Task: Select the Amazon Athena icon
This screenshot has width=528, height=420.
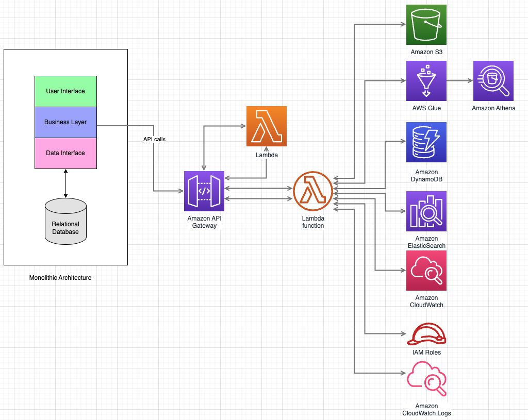Action: (x=493, y=81)
